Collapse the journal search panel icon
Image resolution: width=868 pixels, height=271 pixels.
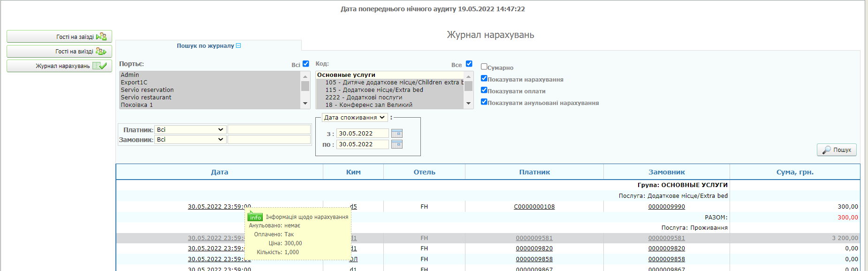238,46
